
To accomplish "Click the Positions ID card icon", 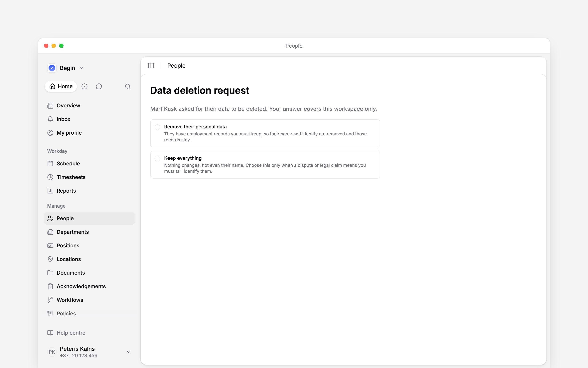I will point(50,246).
